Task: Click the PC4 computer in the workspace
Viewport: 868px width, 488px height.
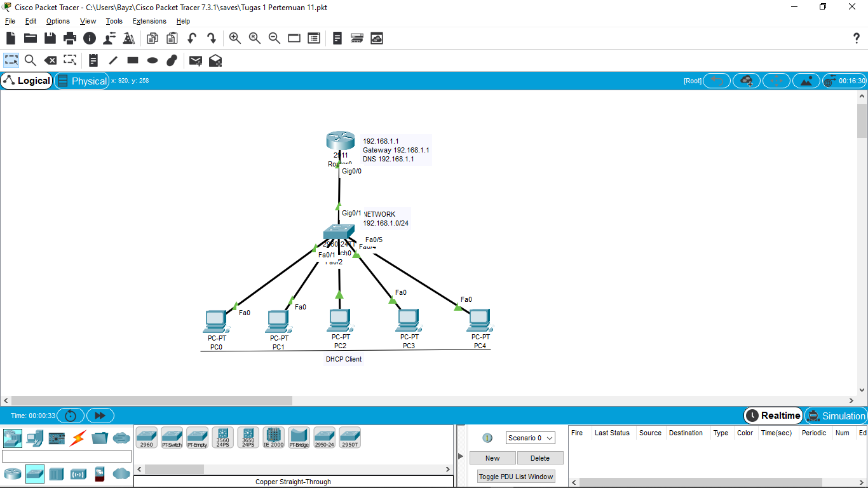Action: click(480, 321)
